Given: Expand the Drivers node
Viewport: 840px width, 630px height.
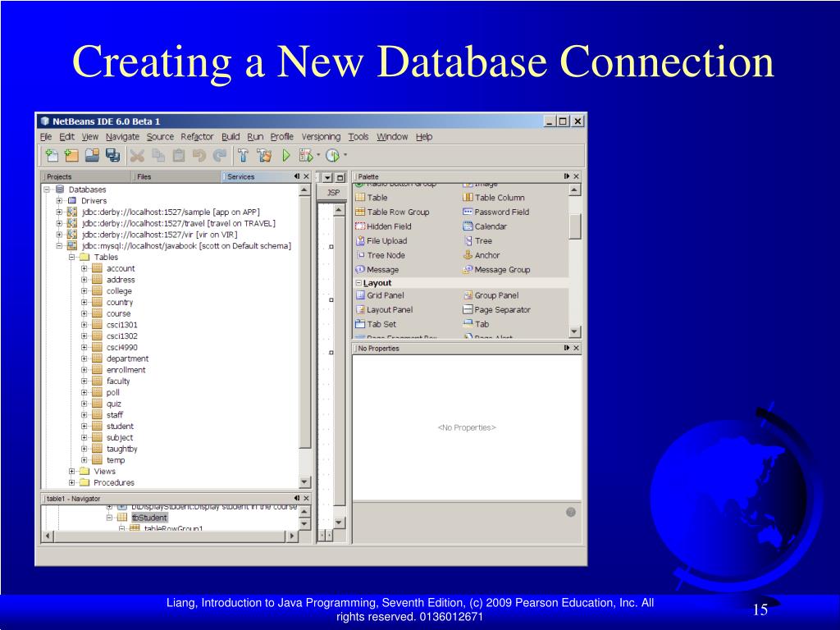Looking at the screenshot, I should pos(59,201).
